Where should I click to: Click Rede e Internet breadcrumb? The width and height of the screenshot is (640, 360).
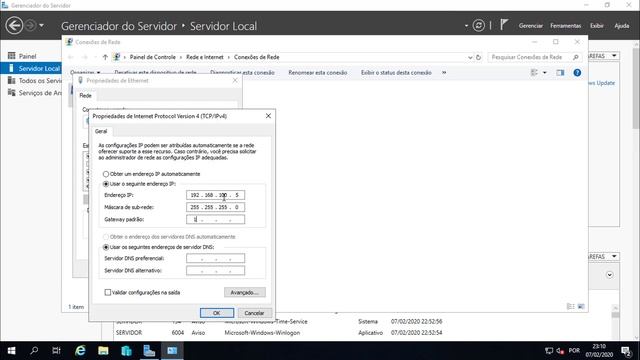coord(205,57)
